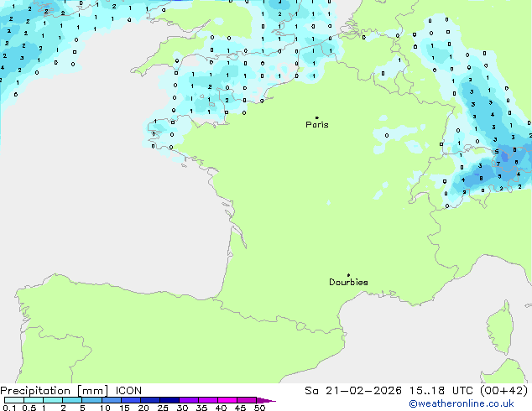The image size is (532, 411).
Task: Click the '15..18 UTC' time range
Action: click(x=441, y=391)
